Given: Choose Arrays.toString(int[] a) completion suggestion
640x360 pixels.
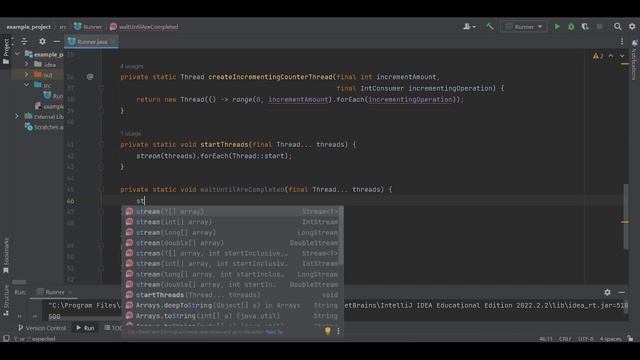Looking at the screenshot, I should coord(231,316).
